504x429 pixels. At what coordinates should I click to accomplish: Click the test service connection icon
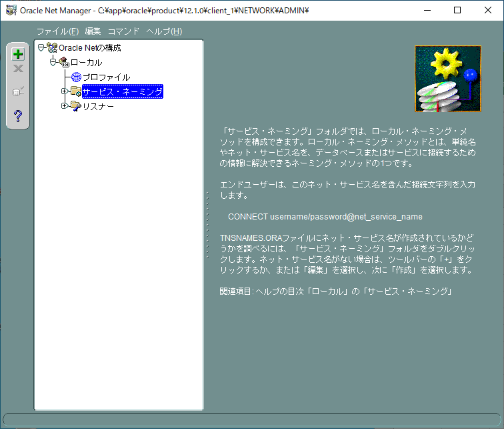(18, 91)
